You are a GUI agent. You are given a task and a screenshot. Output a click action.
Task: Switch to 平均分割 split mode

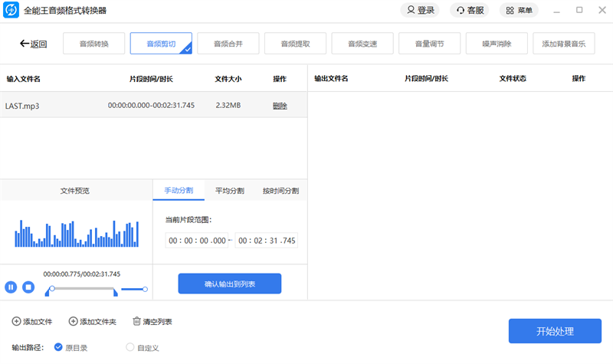pos(230,190)
